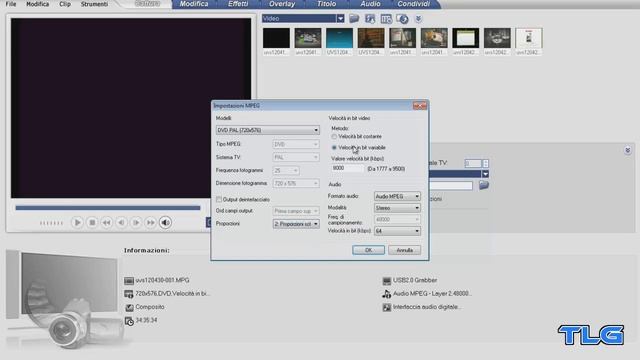Screen dimensions: 640x360
Task: Switch to the Effetti tab
Action: [x=238, y=4]
